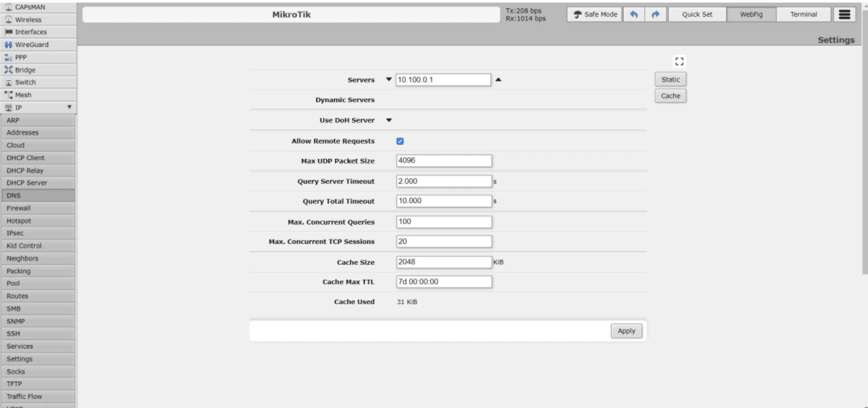The height and width of the screenshot is (408, 868).
Task: Enable Safe Mode
Action: click(x=595, y=15)
